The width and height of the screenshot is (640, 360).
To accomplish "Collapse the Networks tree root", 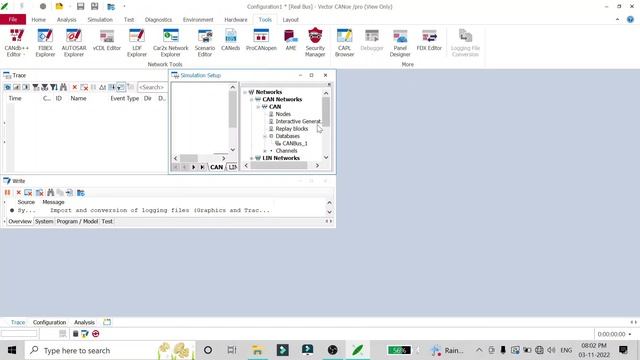I will point(245,92).
